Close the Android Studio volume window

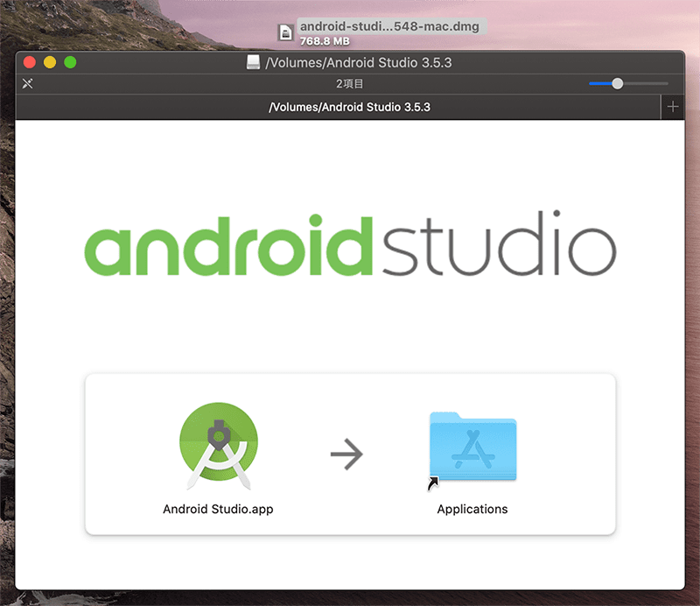(30, 62)
